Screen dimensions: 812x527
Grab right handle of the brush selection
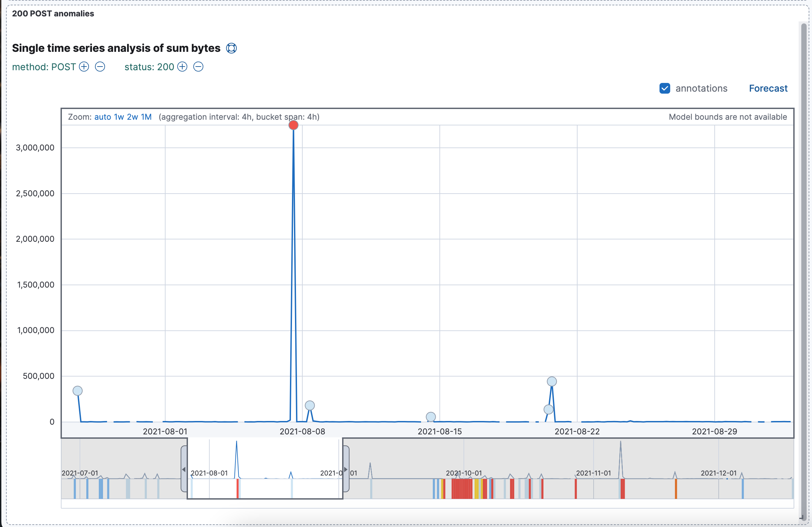[345, 469]
